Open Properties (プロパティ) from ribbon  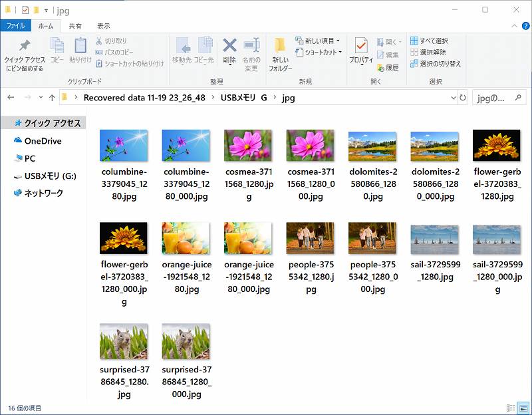pos(361,52)
